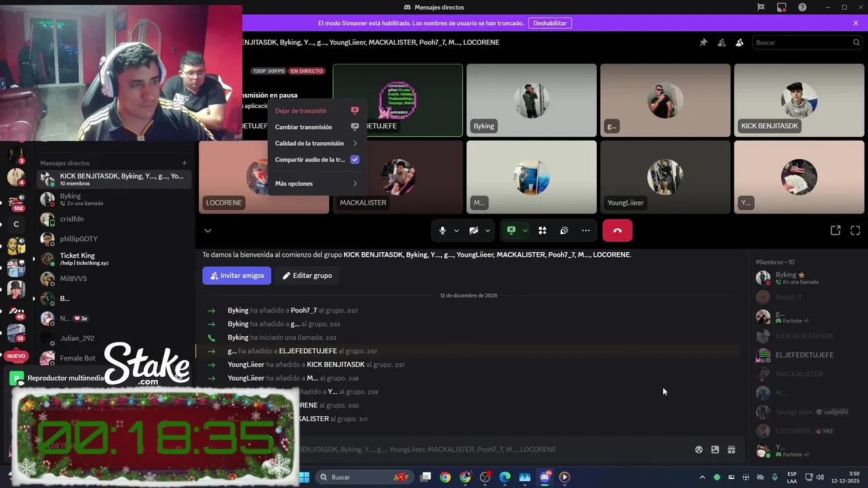Screen dimensions: 868x488
Task: Open crislfdn direct message
Action: [x=114, y=219]
